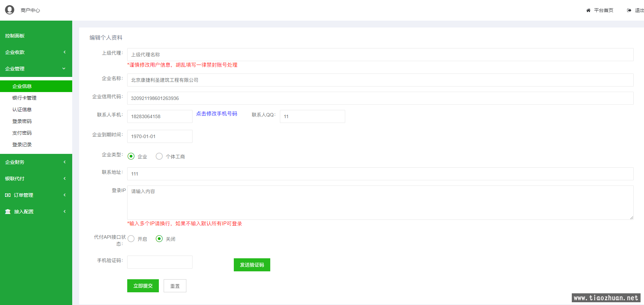Screen dimensions: 644x305
Task: Collapse the 企业管理 menu chevron
Action: (x=64, y=69)
